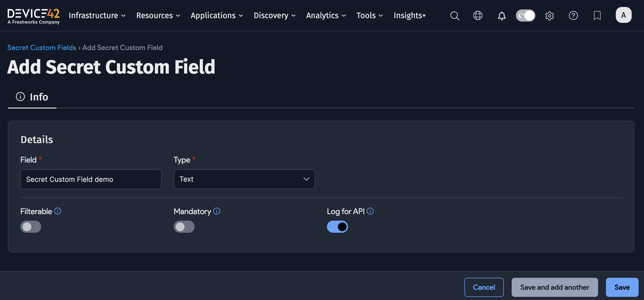Switch to the Info tab
The height and width of the screenshot is (300, 644).
(x=32, y=97)
